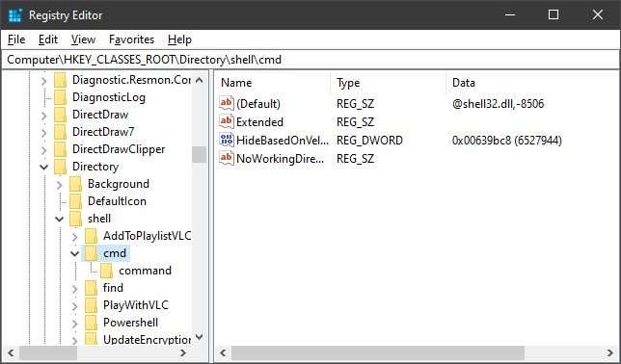621x364 pixels.
Task: Expand the DirectDraw key
Action: [44, 116]
